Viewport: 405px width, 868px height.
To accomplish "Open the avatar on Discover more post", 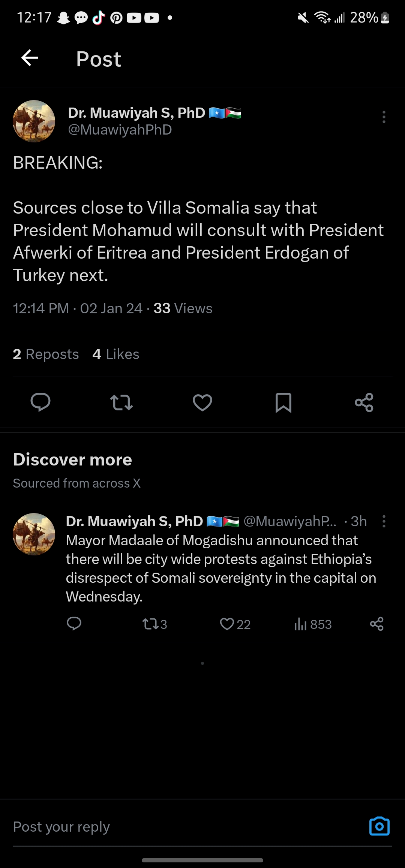I will tap(34, 534).
